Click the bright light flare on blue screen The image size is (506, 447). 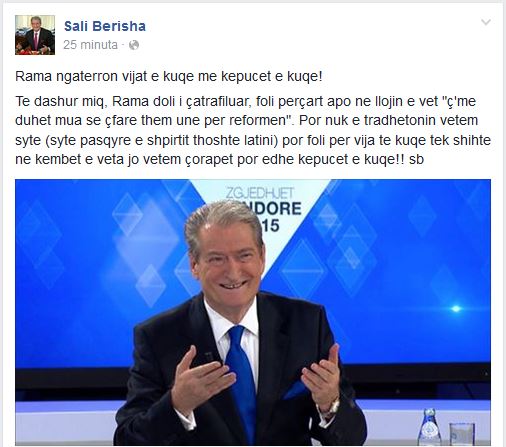pos(456,309)
